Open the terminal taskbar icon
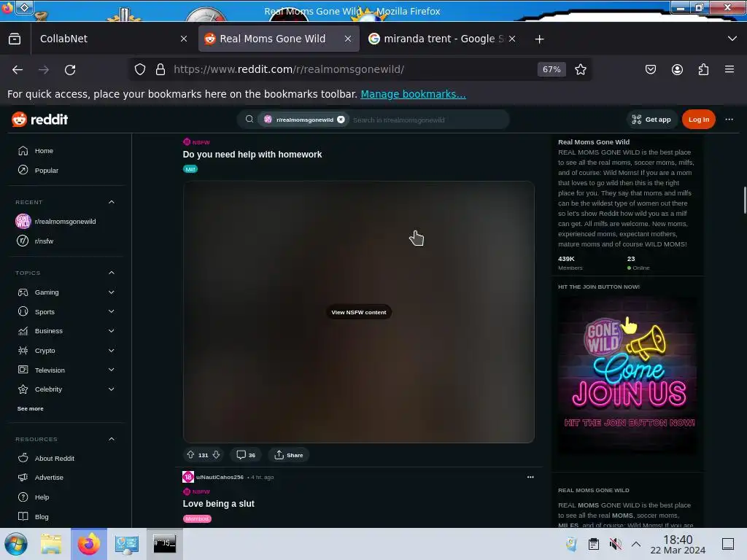Viewport: 747px width, 560px height. pyautogui.click(x=164, y=544)
